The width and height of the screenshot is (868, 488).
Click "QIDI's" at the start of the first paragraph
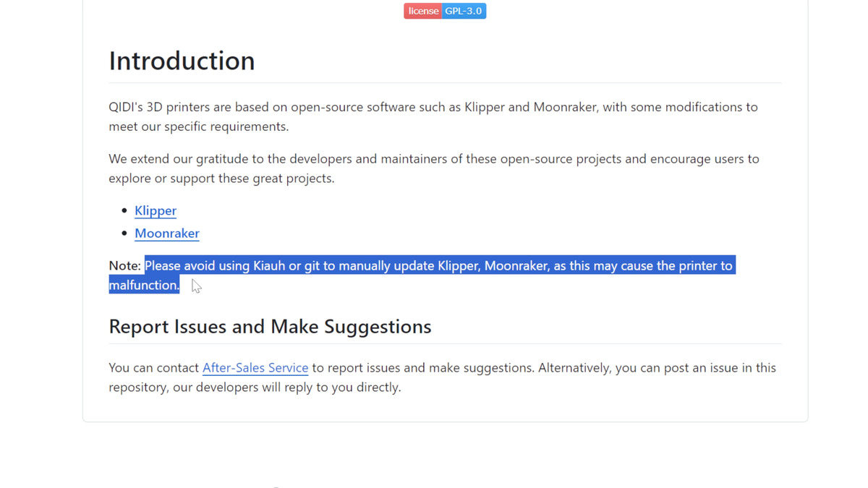[126, 107]
